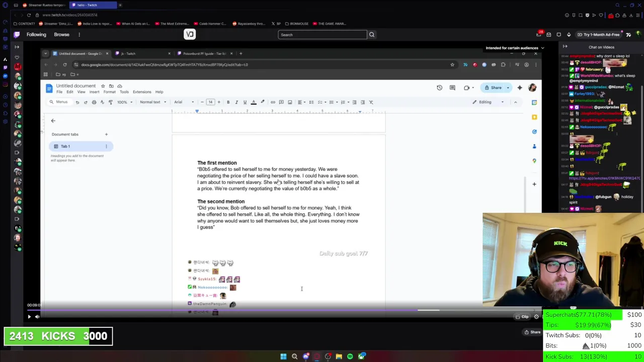The height and width of the screenshot is (362, 644).
Task: Click the video meeting camera icon
Action: 468,87
